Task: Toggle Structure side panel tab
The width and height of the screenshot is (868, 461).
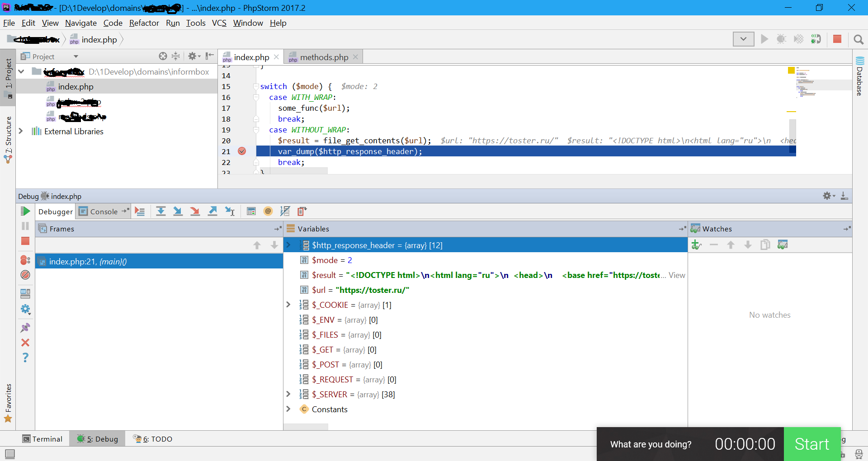Action: coord(8,140)
